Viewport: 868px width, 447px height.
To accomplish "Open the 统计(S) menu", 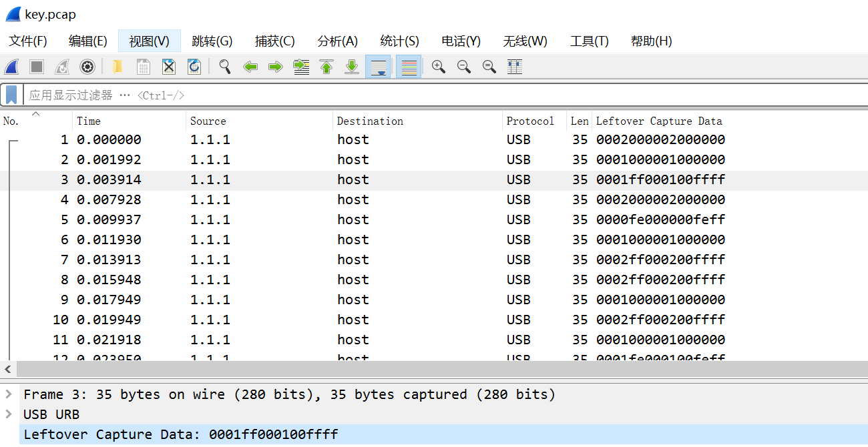I will click(399, 41).
